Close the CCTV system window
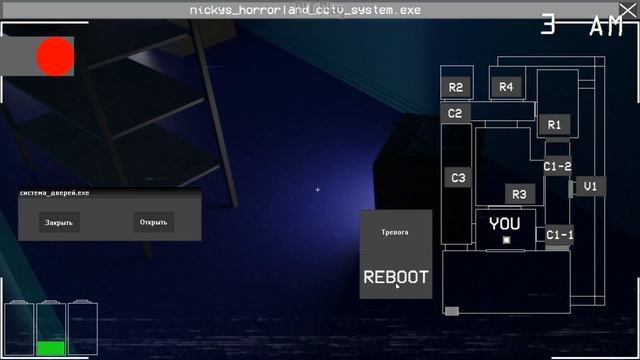Viewport: 640px width, 360px height. 628,10
